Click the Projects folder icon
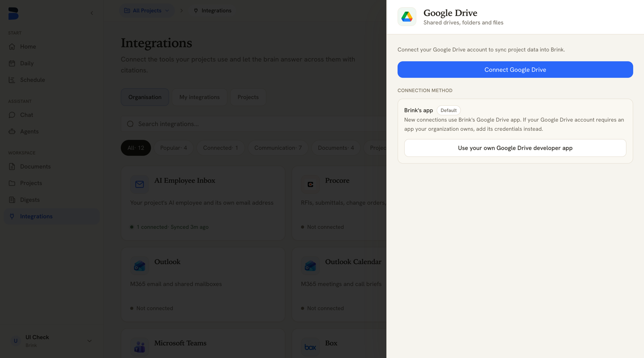 click(x=12, y=183)
